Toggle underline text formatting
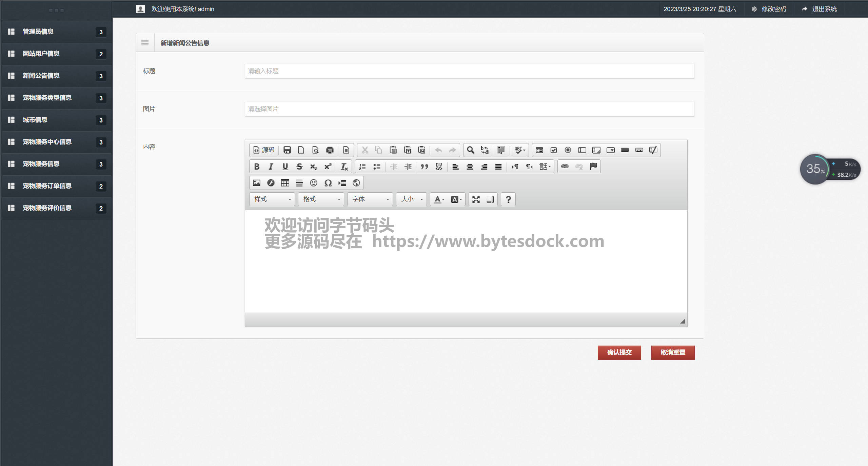 pos(285,167)
